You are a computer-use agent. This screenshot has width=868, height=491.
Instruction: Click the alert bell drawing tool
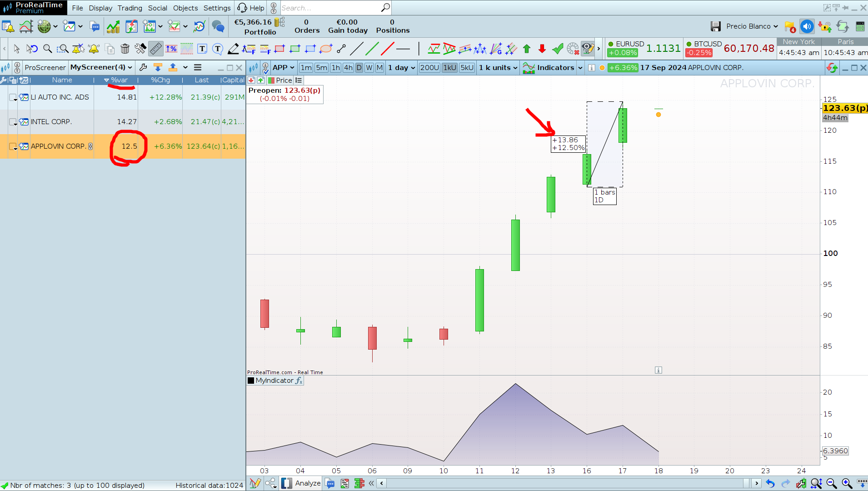coord(94,49)
